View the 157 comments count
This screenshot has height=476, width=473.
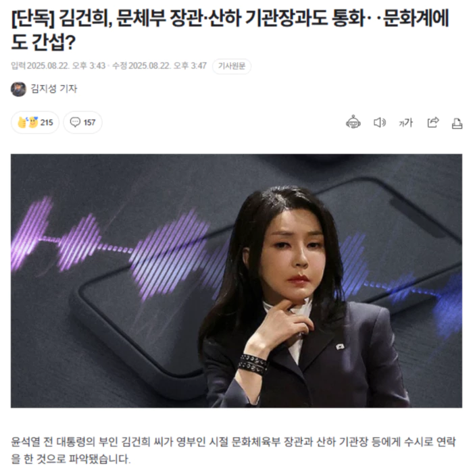[x=89, y=122]
